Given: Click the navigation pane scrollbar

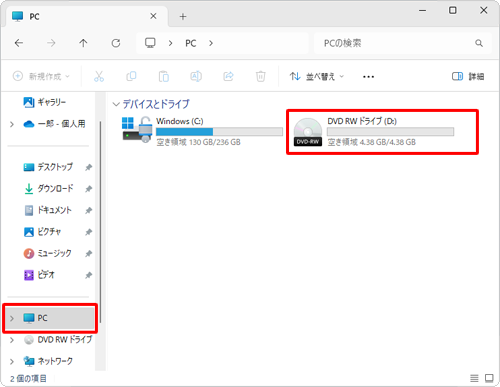Looking at the screenshot, I should 100,222.
